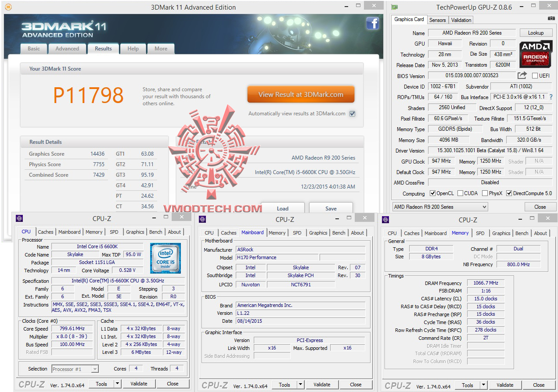Screen dimensions: 558x392
Task: Click the Driver Version field in GPU-Z
Action: 490,150
